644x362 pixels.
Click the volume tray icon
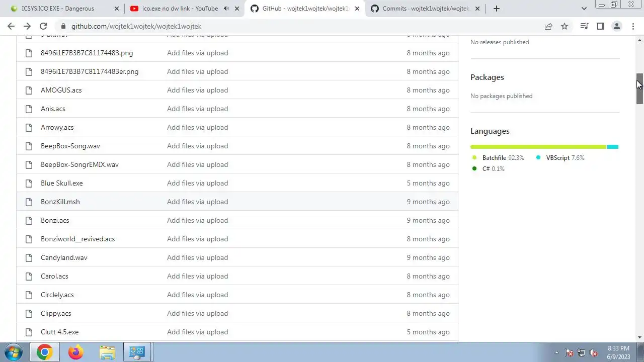tap(593, 352)
